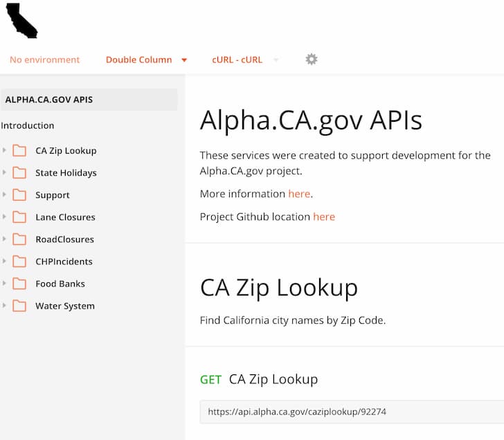
Task: Expand the CA Zip Lookup tree arrow
Action: [x=4, y=150]
